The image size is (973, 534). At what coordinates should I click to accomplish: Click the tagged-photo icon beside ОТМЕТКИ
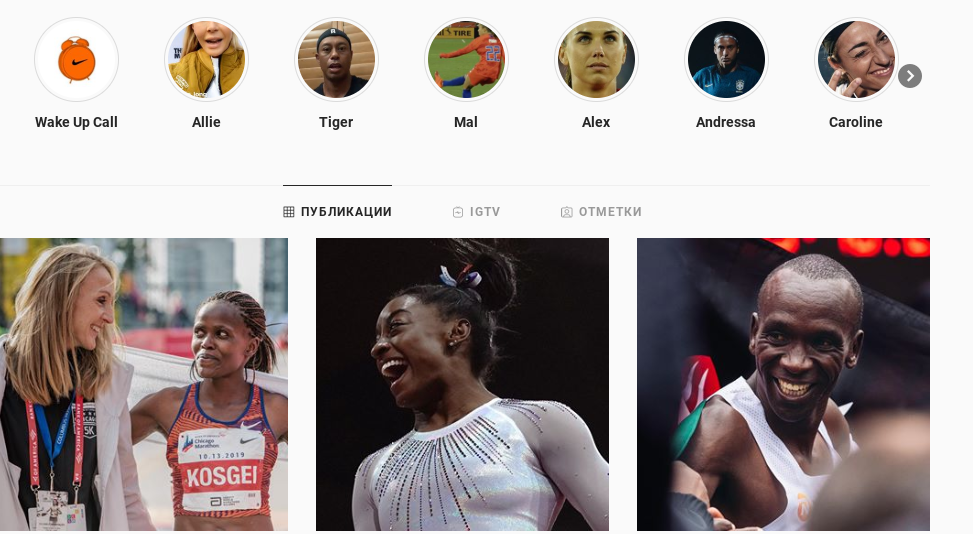567,212
